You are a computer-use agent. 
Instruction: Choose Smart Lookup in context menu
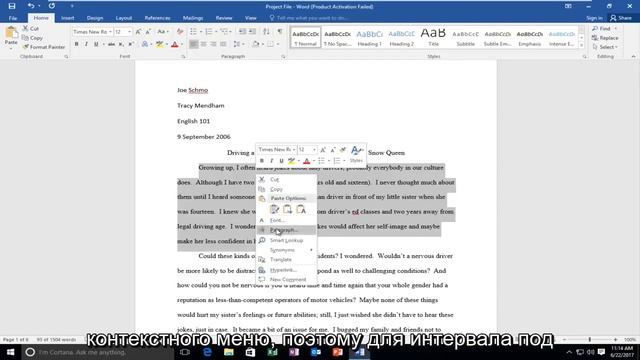click(287, 240)
